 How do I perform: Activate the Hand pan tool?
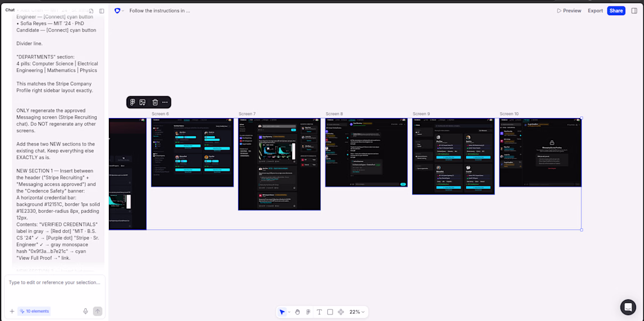coord(297,312)
